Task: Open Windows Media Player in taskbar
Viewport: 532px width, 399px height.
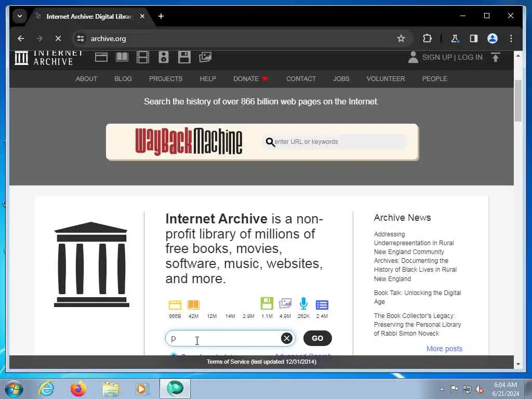Action: 142,389
